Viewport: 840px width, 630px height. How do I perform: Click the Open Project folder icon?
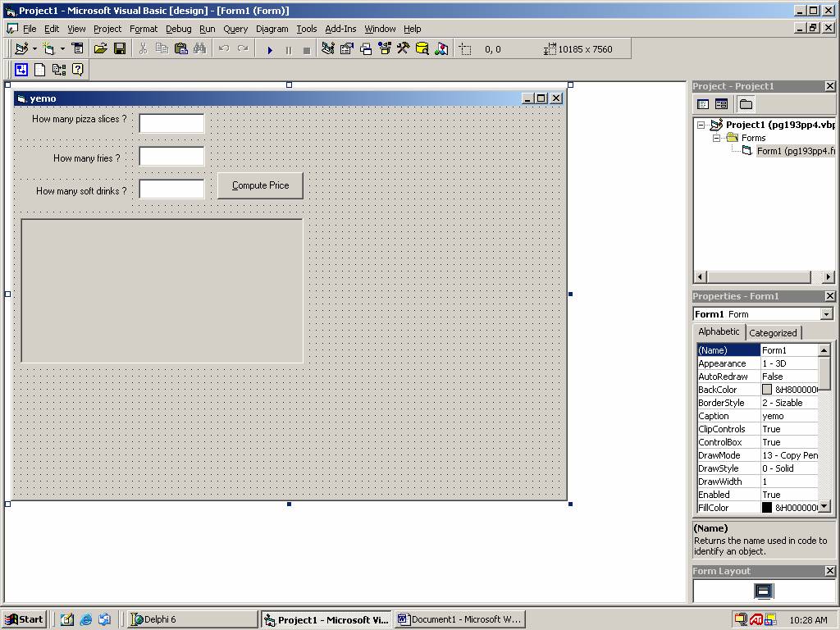pyautogui.click(x=101, y=49)
